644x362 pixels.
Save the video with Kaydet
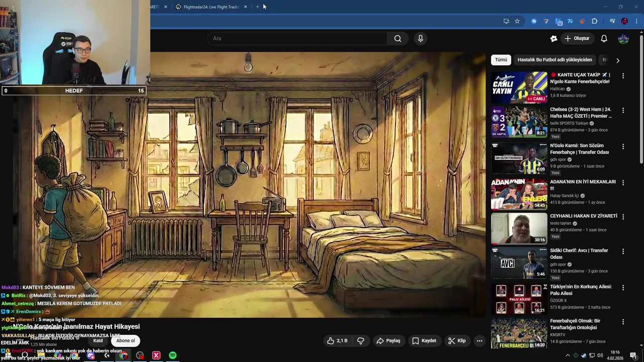pyautogui.click(x=424, y=340)
